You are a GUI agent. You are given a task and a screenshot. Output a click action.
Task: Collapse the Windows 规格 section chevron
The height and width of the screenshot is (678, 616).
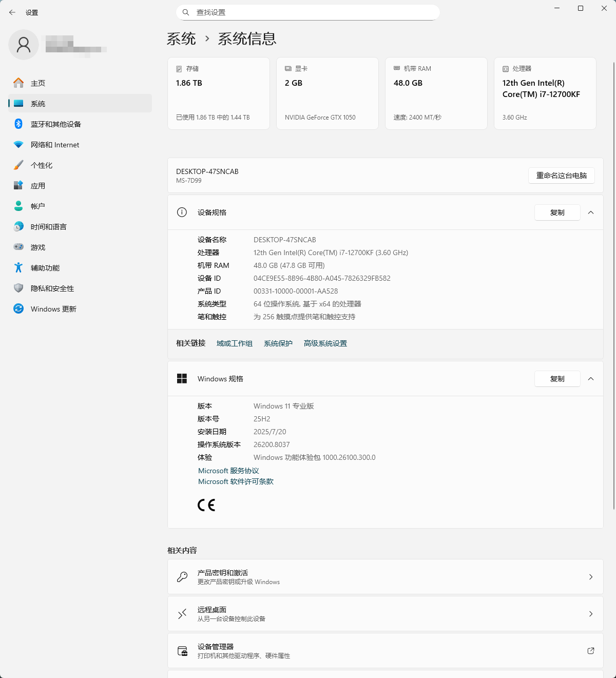[591, 379]
